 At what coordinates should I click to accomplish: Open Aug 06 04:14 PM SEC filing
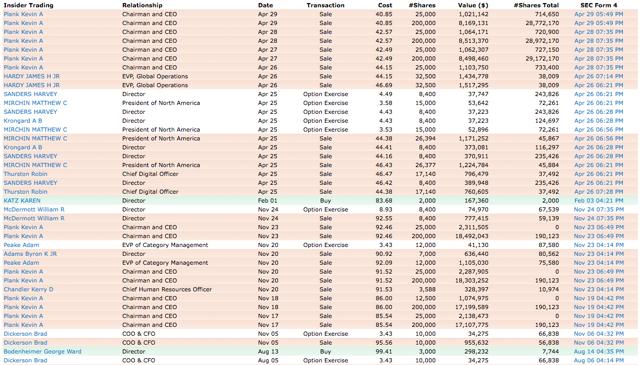pos(599,361)
